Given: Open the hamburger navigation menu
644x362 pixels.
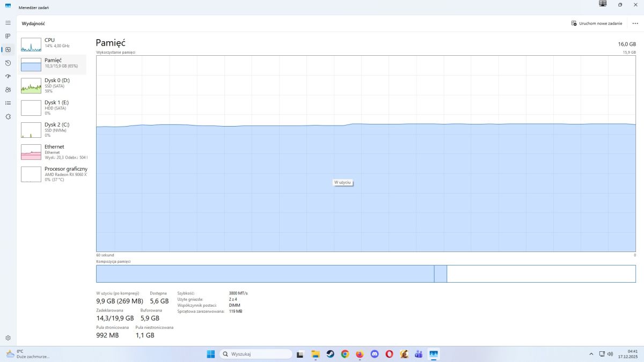Looking at the screenshot, I should pos(8,23).
